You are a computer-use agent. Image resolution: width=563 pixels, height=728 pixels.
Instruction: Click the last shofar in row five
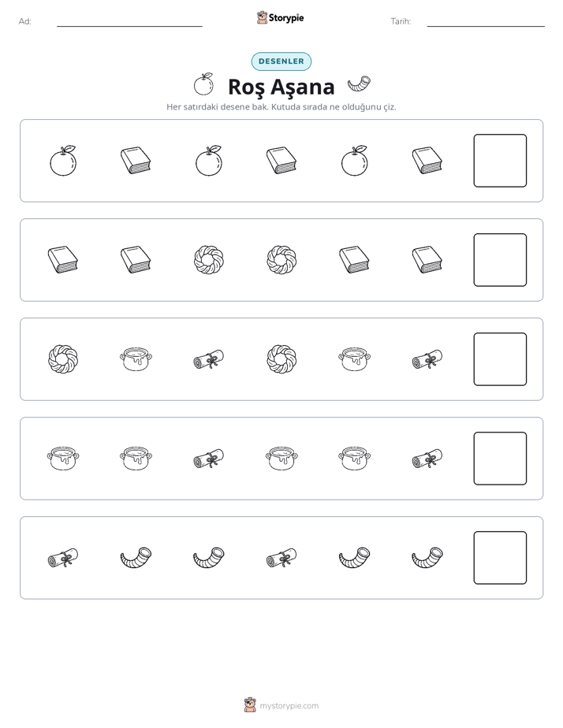[427, 558]
